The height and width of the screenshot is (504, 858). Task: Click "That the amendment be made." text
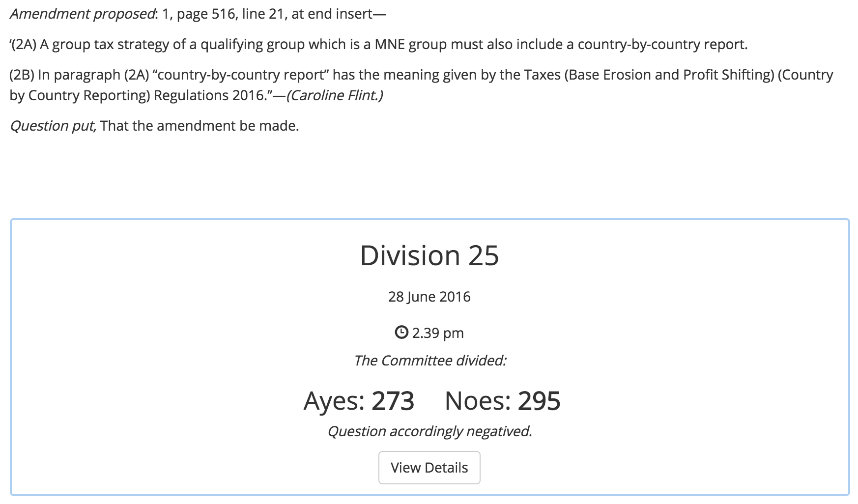200,126
